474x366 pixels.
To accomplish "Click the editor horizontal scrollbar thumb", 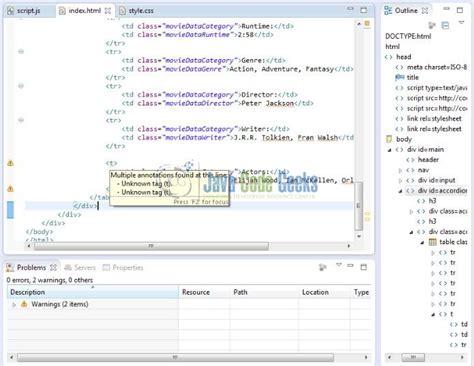I will coord(151,246).
